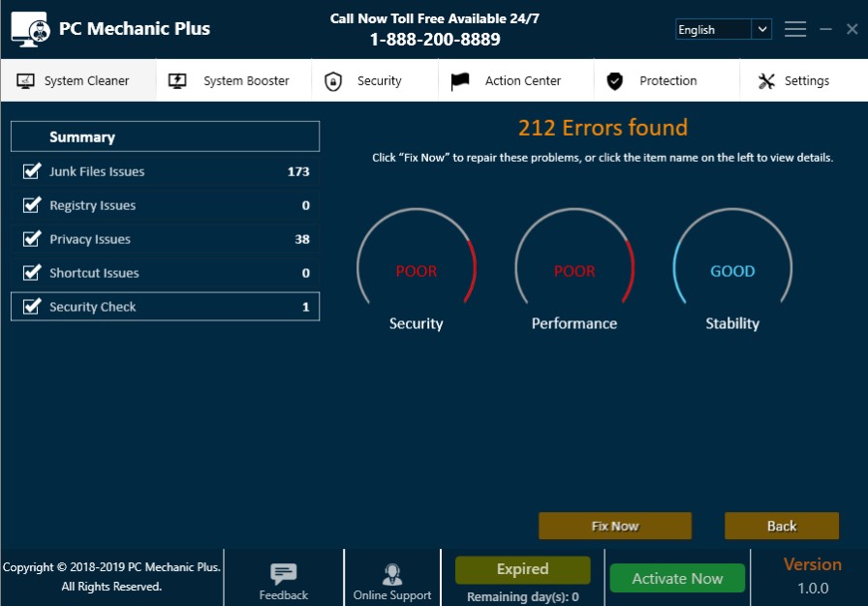Click the Action Center flag icon
Screen dimensions: 868x606
(460, 81)
